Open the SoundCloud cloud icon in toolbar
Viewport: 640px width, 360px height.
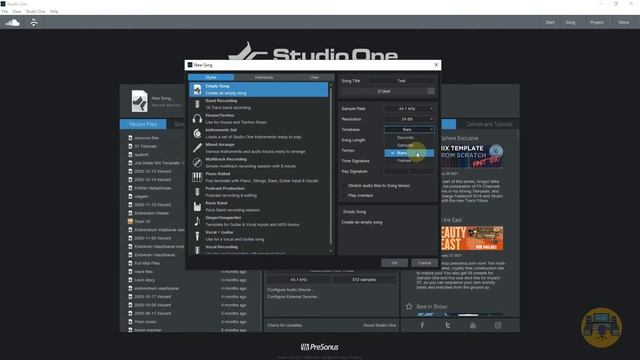point(12,22)
